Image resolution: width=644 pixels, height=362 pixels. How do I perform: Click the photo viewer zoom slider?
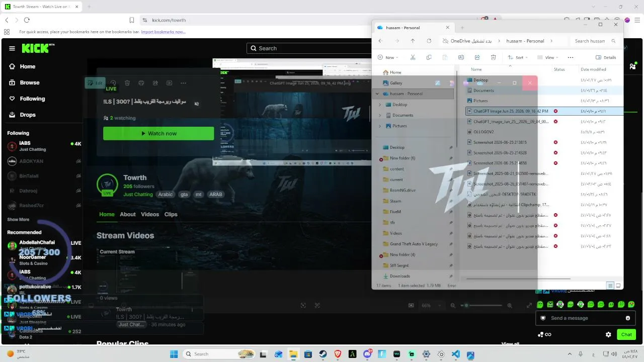click(x=483, y=305)
